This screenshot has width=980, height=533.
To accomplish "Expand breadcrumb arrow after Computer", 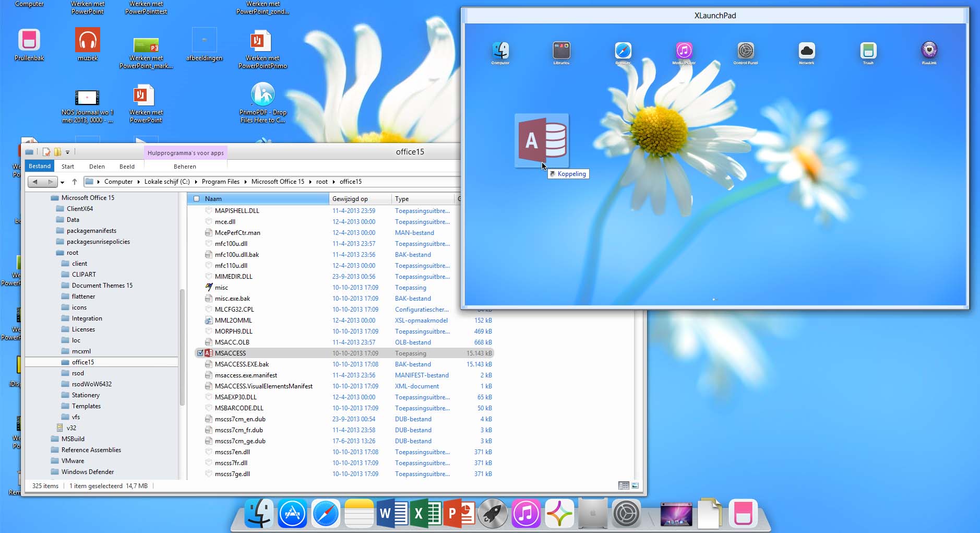I will coord(139,182).
